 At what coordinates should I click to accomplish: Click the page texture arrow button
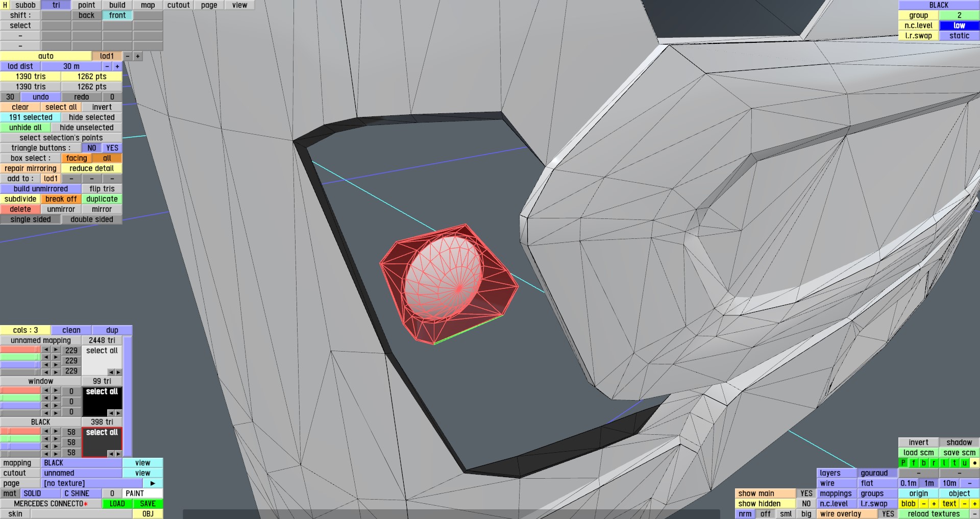point(153,483)
